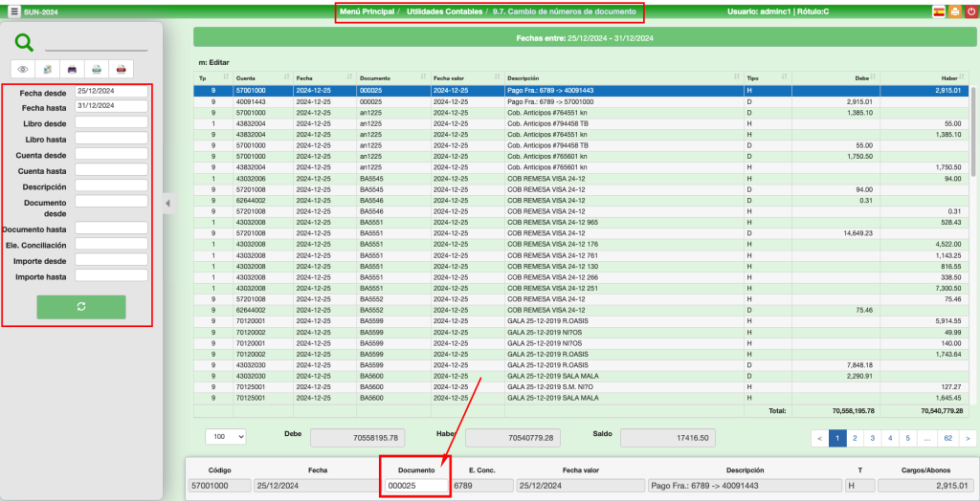Select page 1 in pagination
This screenshot has height=501, width=980.
pos(837,438)
